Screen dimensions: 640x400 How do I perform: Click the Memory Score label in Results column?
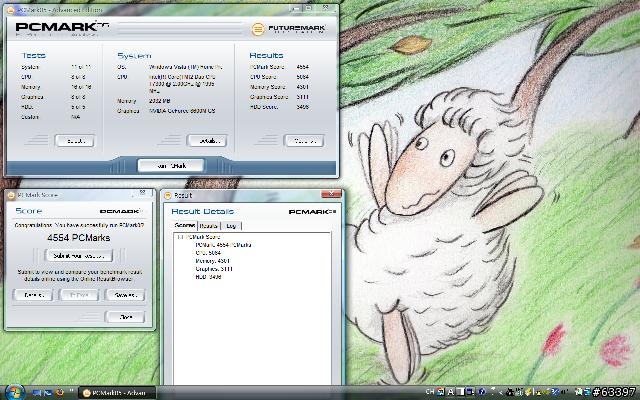267,87
